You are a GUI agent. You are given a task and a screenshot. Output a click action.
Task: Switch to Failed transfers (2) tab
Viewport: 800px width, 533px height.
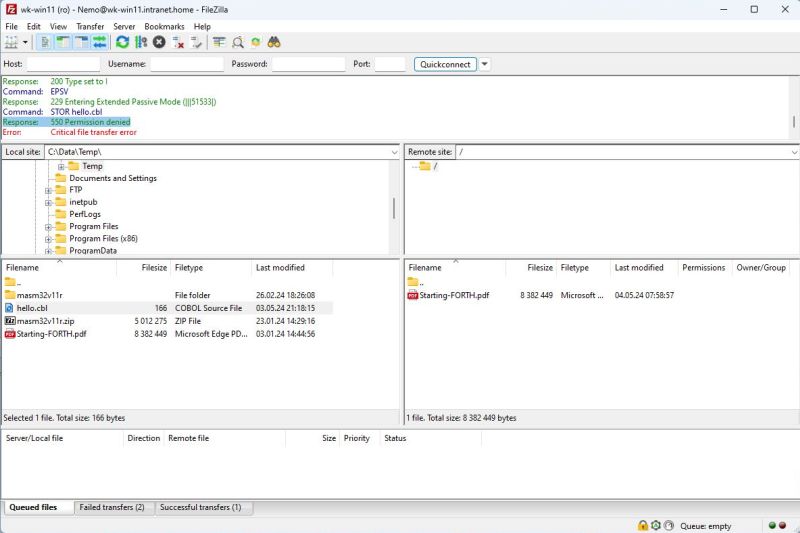point(112,507)
